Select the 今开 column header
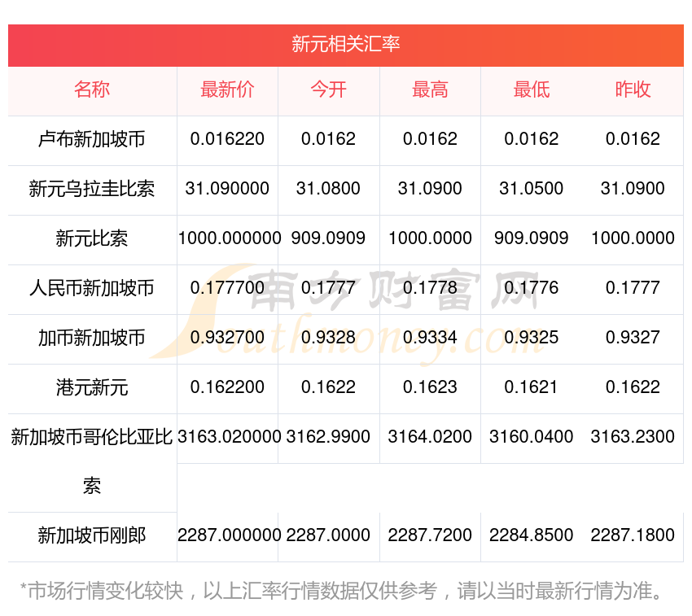The height and width of the screenshot is (616, 692). tap(328, 90)
